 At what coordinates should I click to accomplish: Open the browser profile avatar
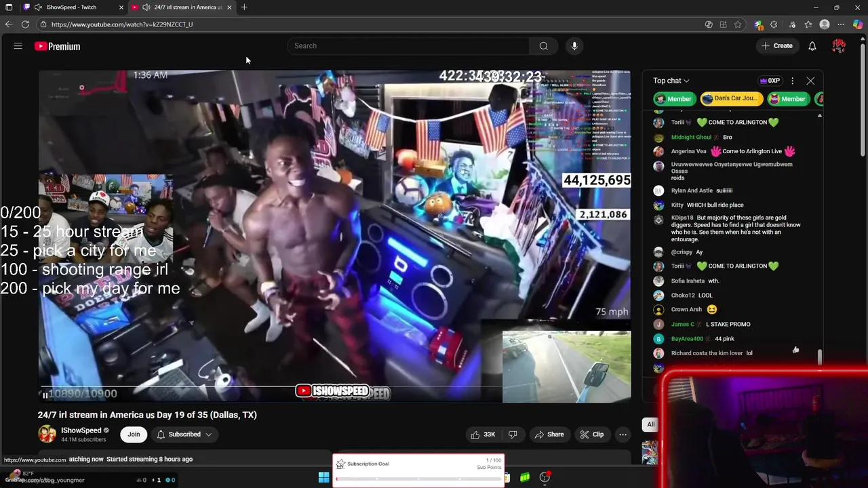tap(825, 24)
